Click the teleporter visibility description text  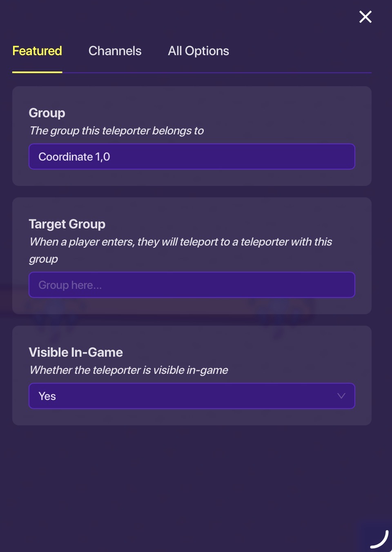[129, 370]
